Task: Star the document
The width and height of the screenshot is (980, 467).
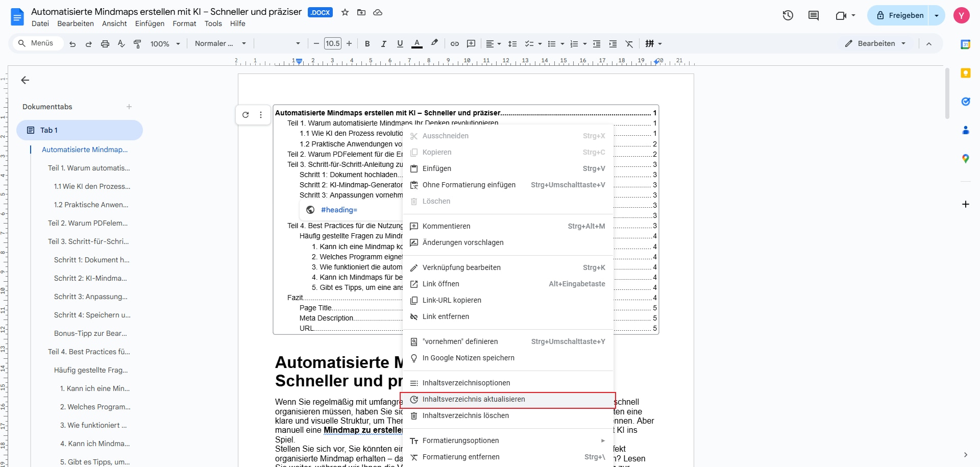Action: click(x=345, y=12)
